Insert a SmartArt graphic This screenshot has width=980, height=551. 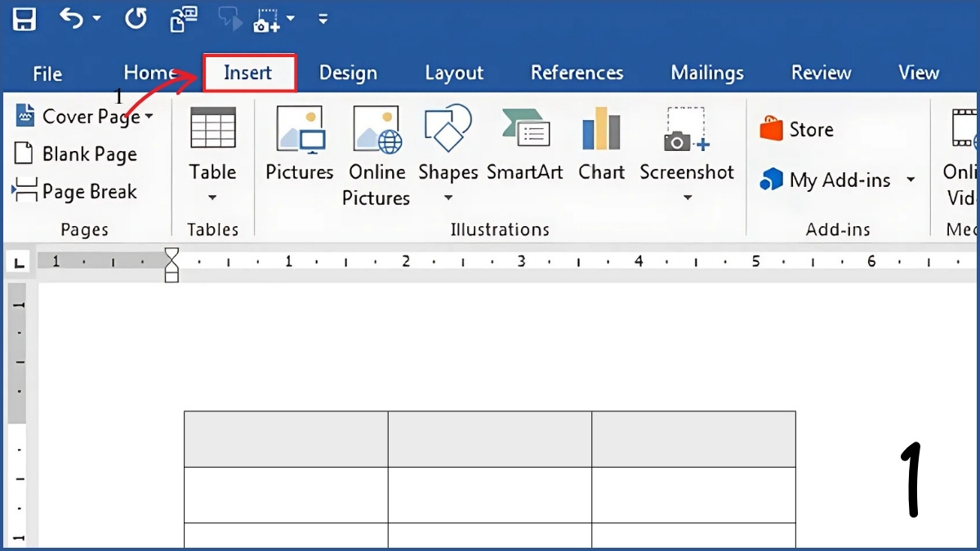click(525, 144)
